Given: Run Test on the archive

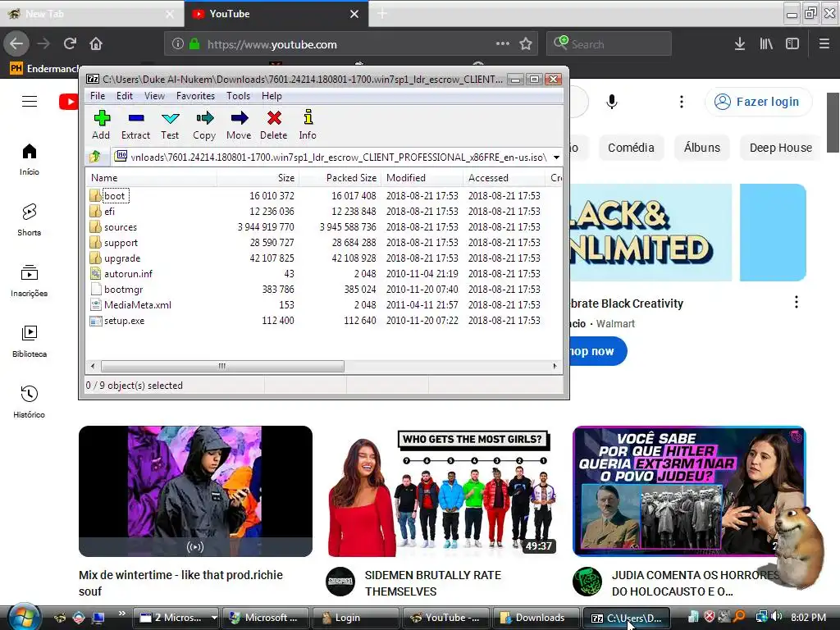Looking at the screenshot, I should click(170, 125).
